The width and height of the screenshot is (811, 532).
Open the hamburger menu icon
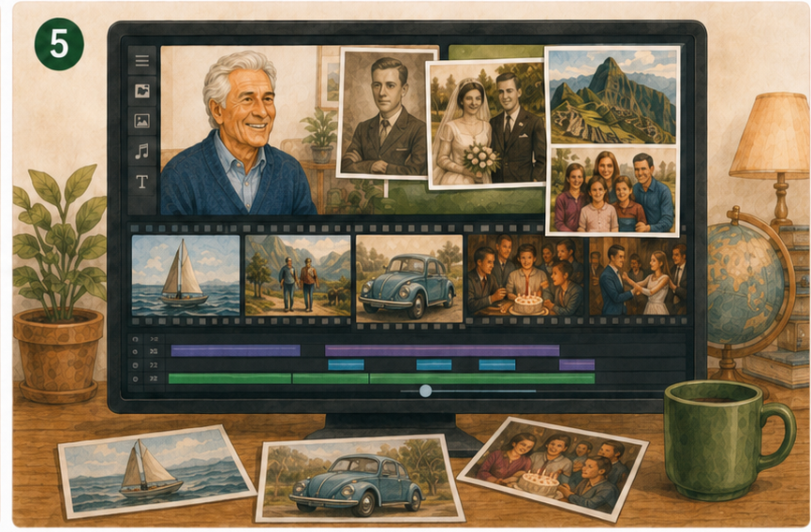141,61
